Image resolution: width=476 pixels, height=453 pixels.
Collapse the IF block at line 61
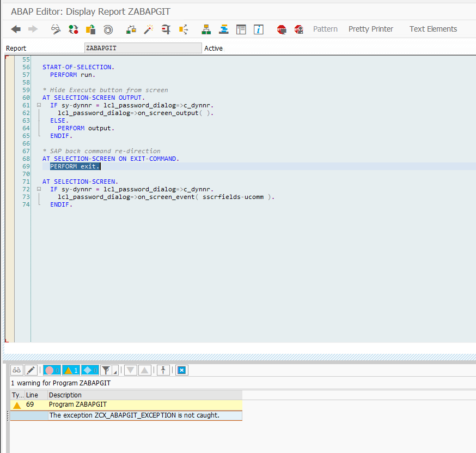[39, 105]
